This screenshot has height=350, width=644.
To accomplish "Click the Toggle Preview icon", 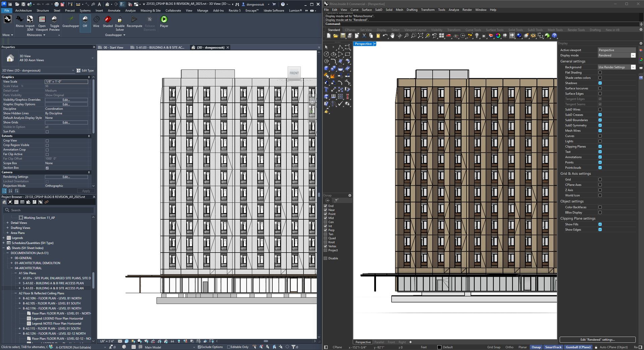I will [x=54, y=20].
